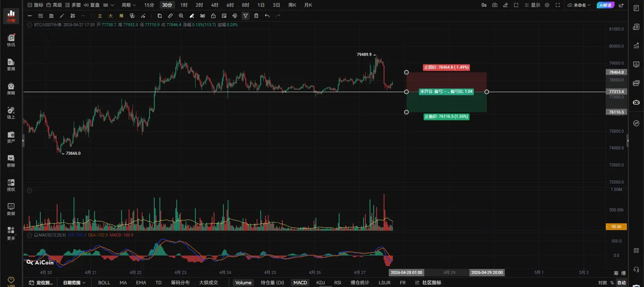
Task: Click the copy-layers drawing icon
Action: click(160, 16)
